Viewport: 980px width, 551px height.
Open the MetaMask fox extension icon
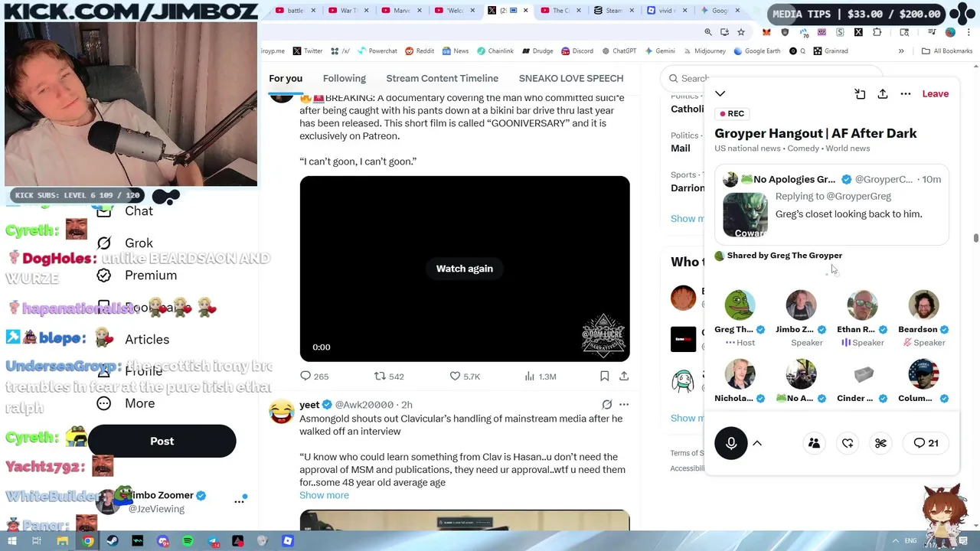(766, 32)
